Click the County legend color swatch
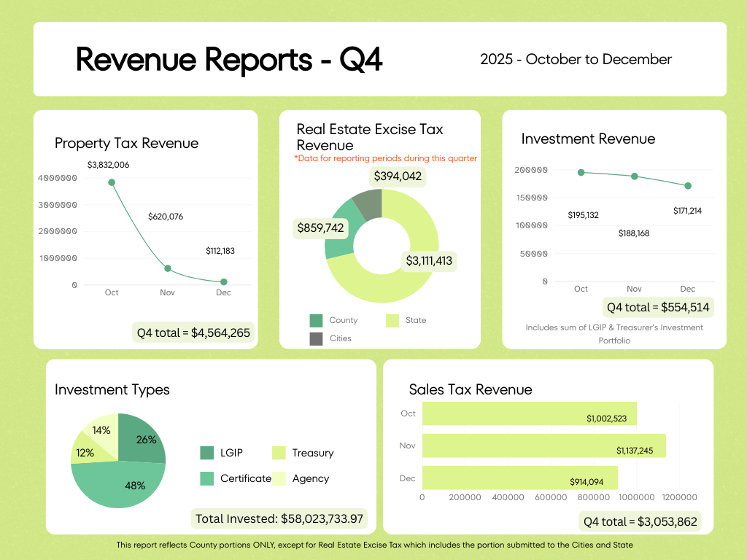Screen dimensions: 747x560 (x=316, y=320)
